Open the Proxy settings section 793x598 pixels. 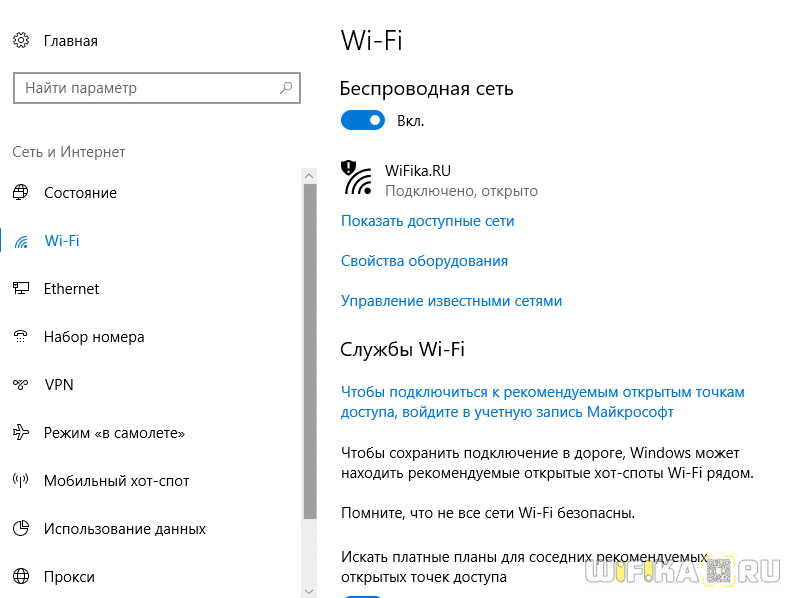point(69,577)
